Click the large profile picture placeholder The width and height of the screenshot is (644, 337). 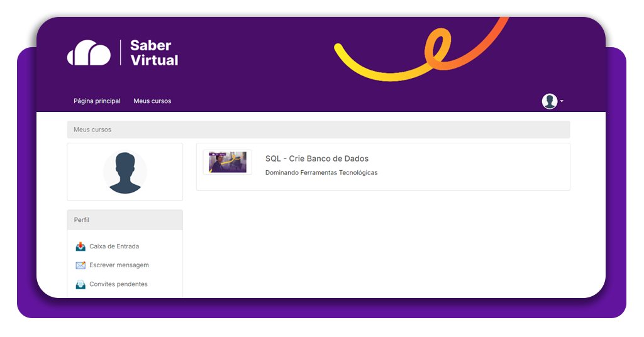click(125, 172)
